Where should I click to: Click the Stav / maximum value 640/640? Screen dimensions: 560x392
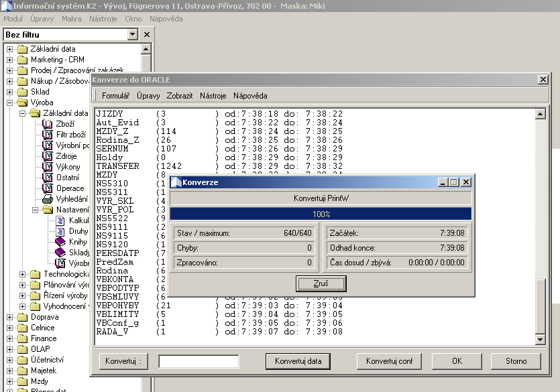pos(298,233)
